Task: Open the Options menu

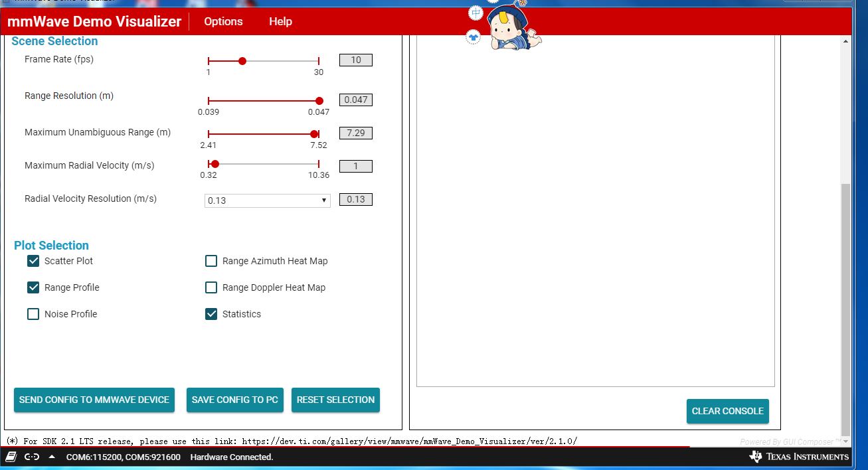Action: [223, 21]
